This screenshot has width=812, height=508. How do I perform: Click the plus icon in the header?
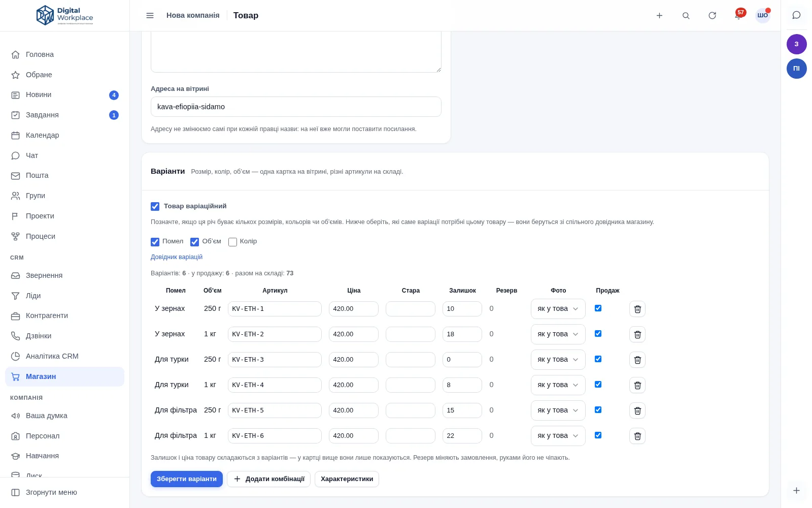tap(659, 16)
